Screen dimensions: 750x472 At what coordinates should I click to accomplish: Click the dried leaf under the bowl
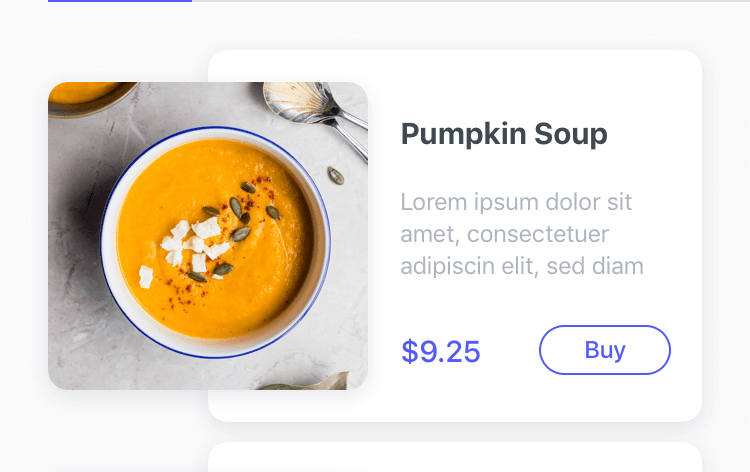[x=306, y=381]
